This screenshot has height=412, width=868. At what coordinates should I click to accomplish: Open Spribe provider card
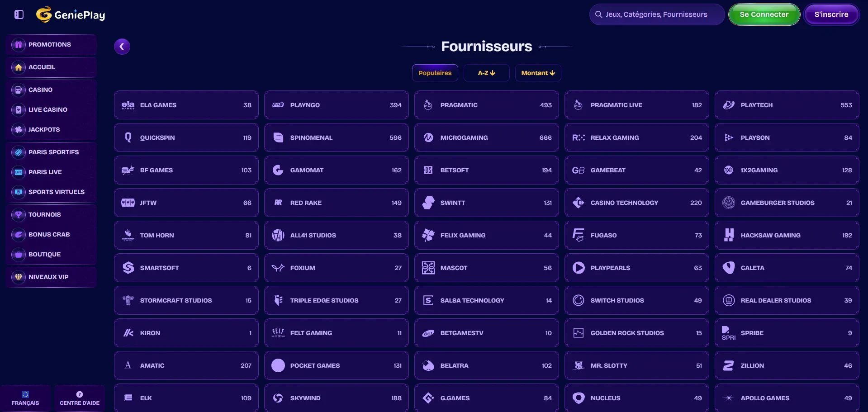pos(787,333)
